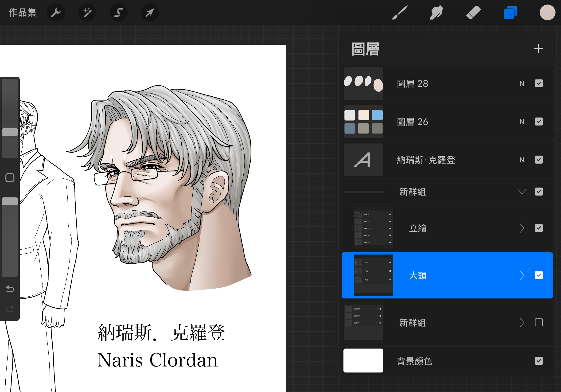The height and width of the screenshot is (392, 561).
Task: Open the active color swatch
Action: [x=547, y=12]
